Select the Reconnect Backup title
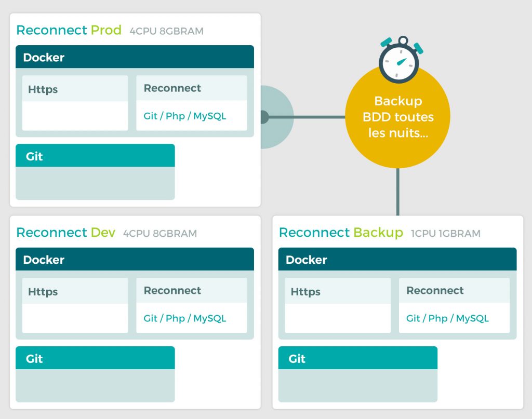532x419 pixels. 341,233
